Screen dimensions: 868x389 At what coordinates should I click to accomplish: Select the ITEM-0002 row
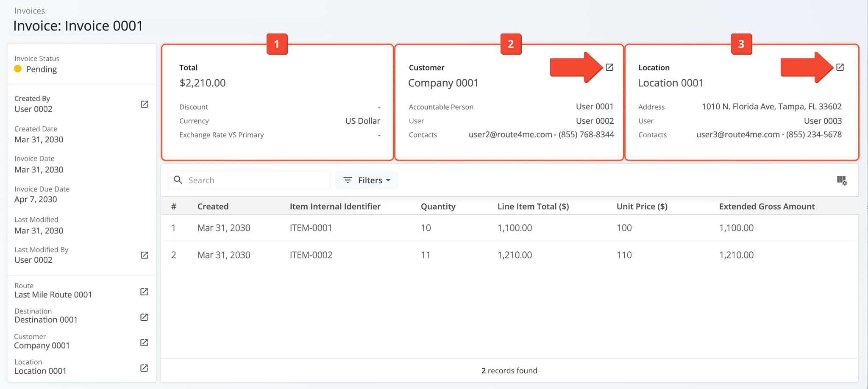point(311,255)
